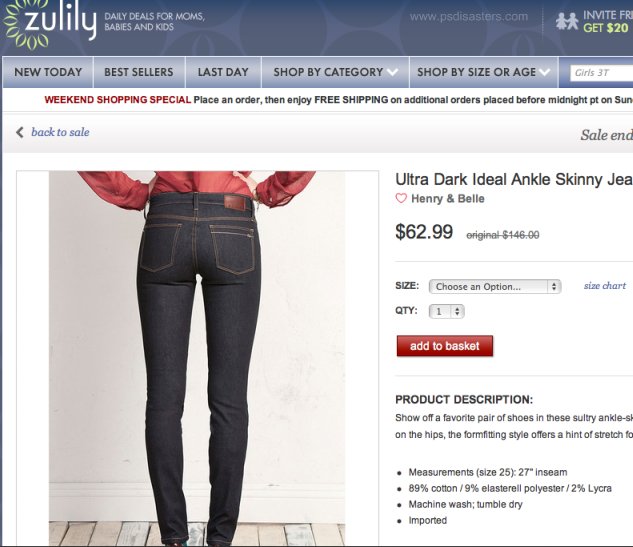Screen dimensions: 633x547
Task: Open the QTY quantity dropdown
Action: tap(446, 311)
